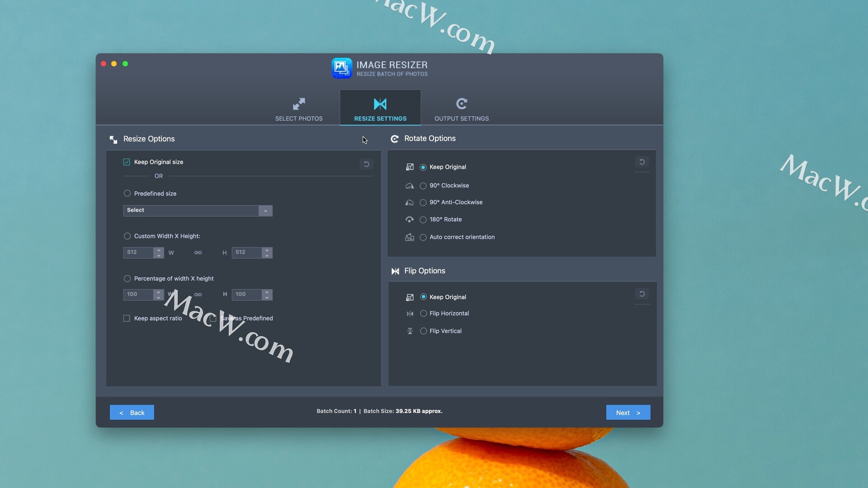Click the percentage link chain icon
Image resolution: width=868 pixels, height=488 pixels.
[x=198, y=295]
